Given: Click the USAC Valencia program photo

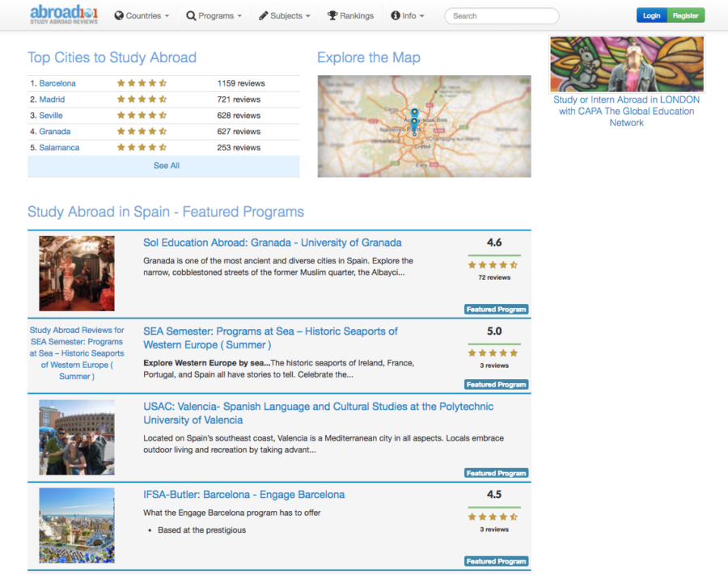Looking at the screenshot, I should click(77, 437).
